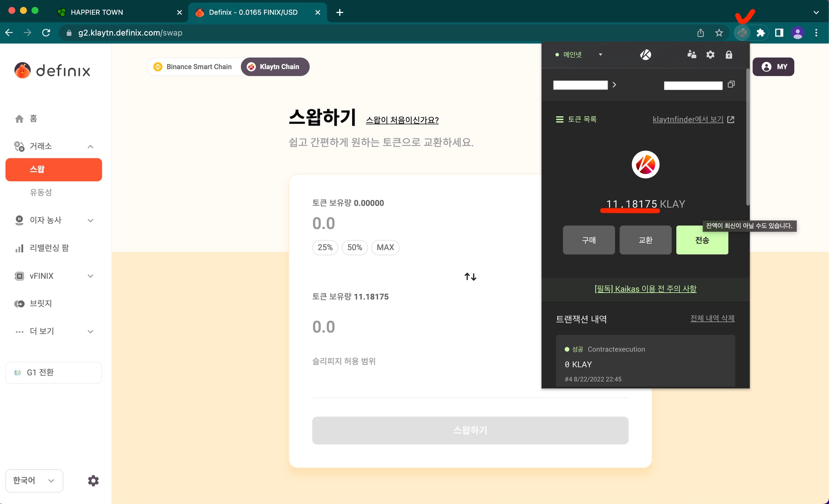Click the Kaikas extension icon in toolbar
This screenshot has width=829, height=504.
click(742, 33)
